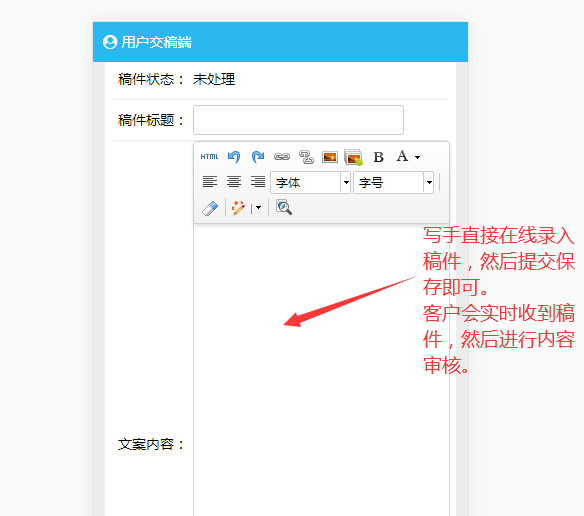Open the font color dropdown arrow
Viewport: 584px width, 516px height.
pyautogui.click(x=418, y=157)
